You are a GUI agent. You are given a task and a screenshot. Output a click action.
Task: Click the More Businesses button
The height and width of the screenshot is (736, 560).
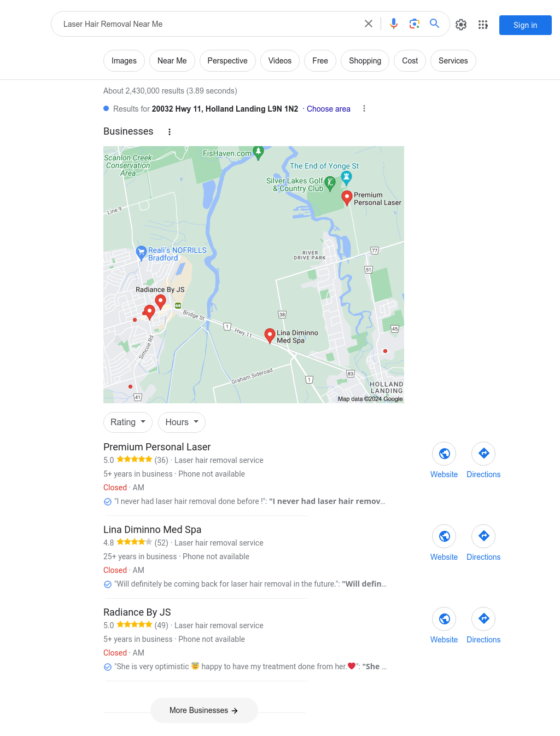click(x=204, y=710)
